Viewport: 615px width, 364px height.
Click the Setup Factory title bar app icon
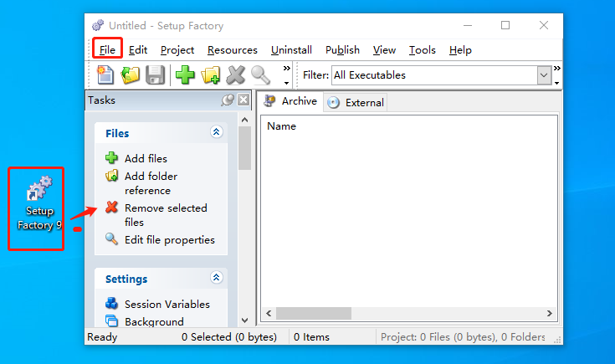coord(98,25)
